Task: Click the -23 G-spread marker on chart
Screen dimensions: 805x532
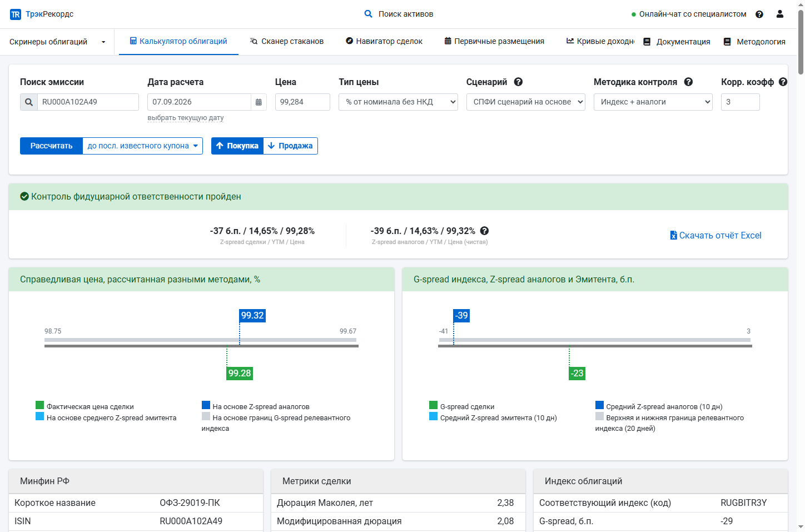Action: [x=577, y=374]
